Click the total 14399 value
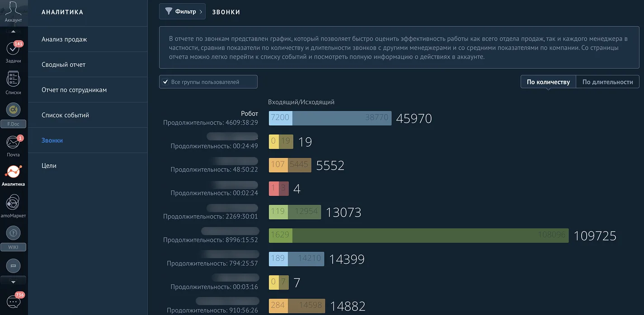Viewport: 644px width, 315px height. (347, 259)
